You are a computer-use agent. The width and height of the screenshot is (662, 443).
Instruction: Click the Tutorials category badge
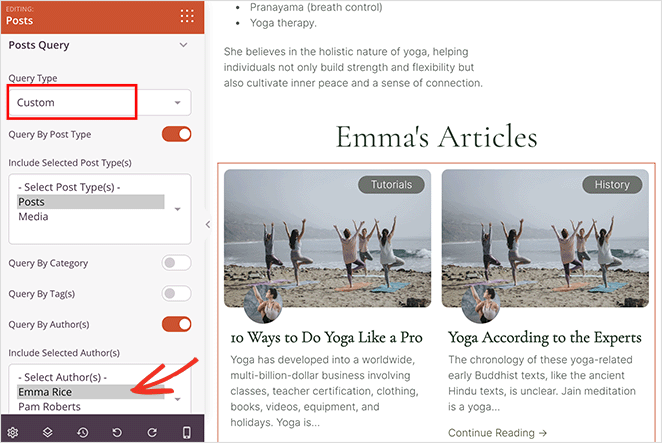(x=391, y=185)
